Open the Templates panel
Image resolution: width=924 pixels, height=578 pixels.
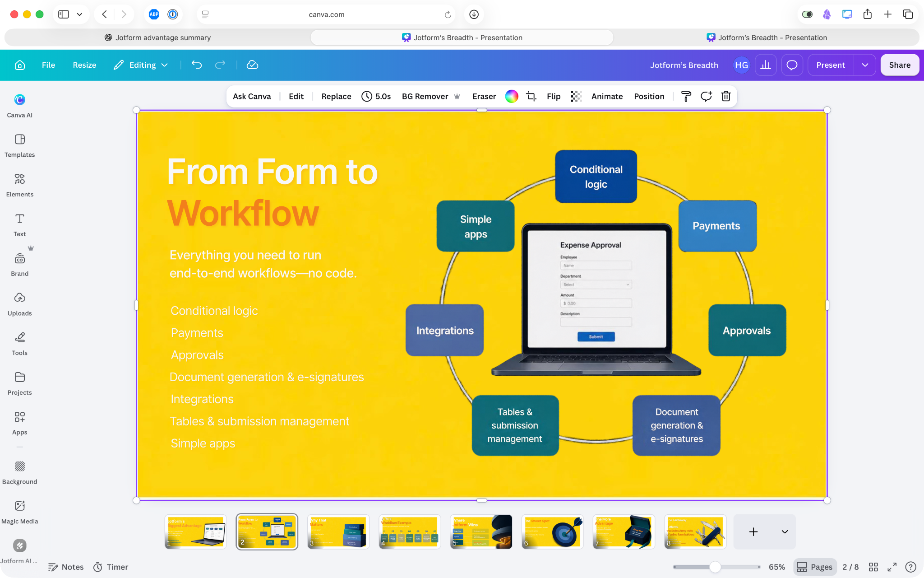(x=19, y=145)
